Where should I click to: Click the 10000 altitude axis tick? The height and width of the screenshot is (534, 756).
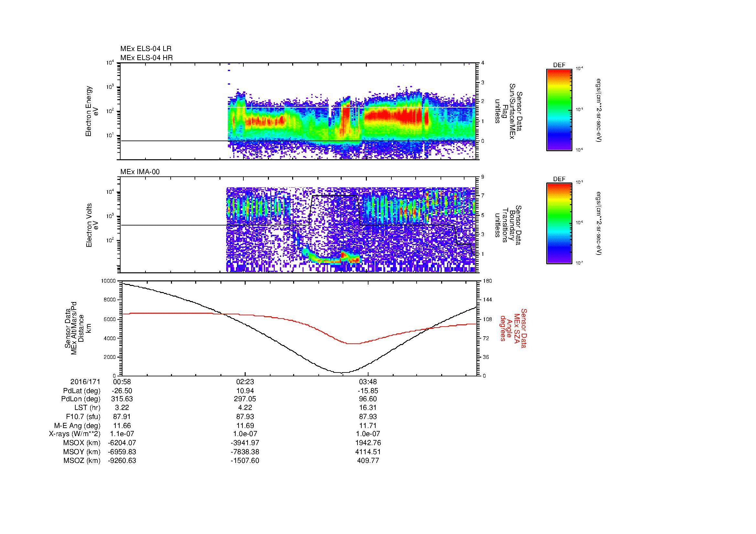[108, 281]
